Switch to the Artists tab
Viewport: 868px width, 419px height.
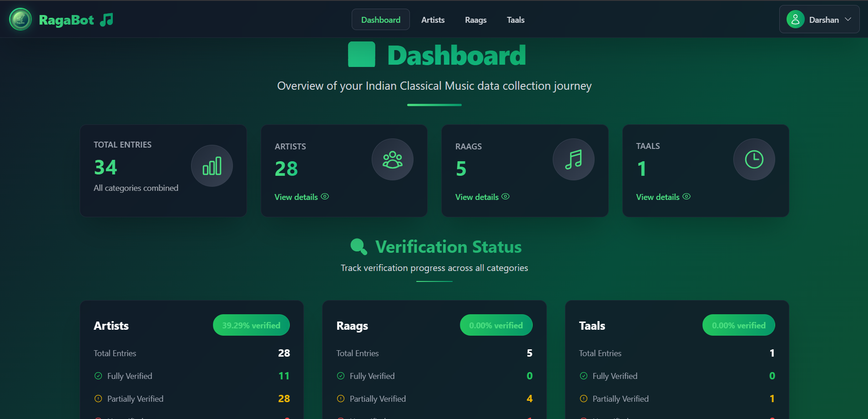pyautogui.click(x=433, y=20)
